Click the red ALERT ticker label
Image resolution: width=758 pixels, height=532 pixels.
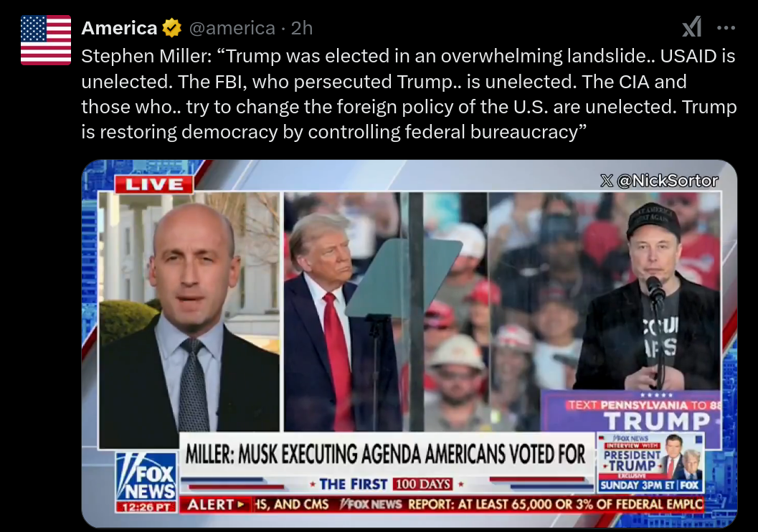(216, 505)
